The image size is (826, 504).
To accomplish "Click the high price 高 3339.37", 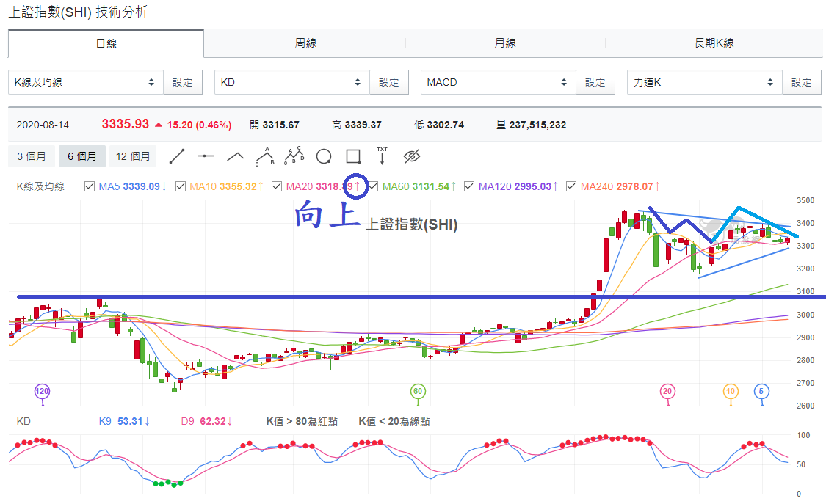I will click(x=357, y=125).
